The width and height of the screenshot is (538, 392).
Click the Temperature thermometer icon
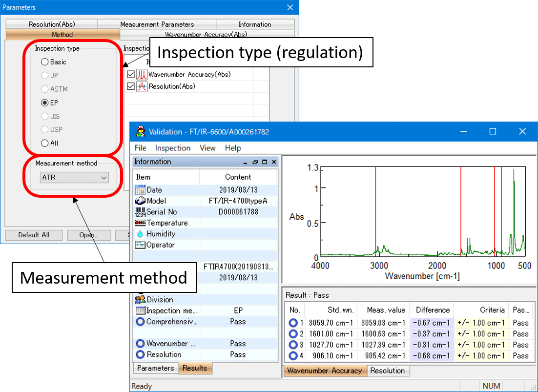pyautogui.click(x=140, y=223)
